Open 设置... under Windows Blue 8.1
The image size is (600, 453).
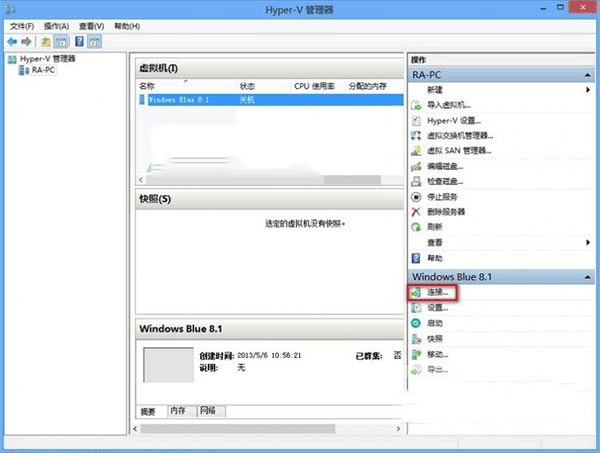437,308
